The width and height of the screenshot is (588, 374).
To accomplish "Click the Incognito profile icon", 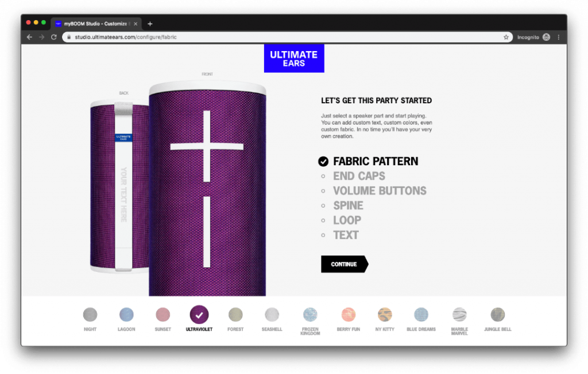I will 547,37.
